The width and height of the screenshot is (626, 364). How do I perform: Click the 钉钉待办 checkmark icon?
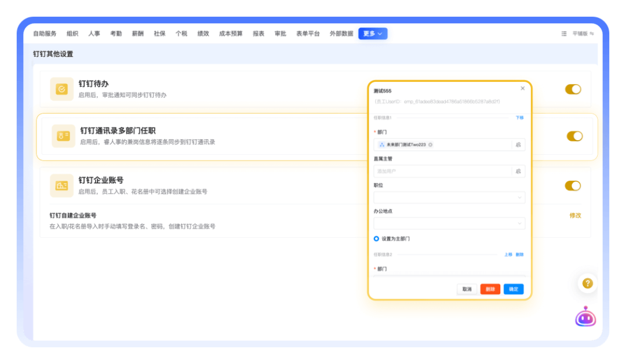coord(61,89)
